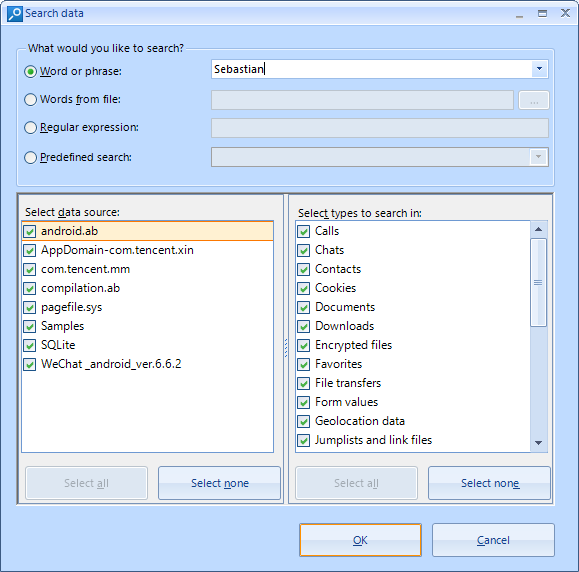Click the scroll down arrow in types list
This screenshot has width=579, height=572.
click(x=538, y=443)
